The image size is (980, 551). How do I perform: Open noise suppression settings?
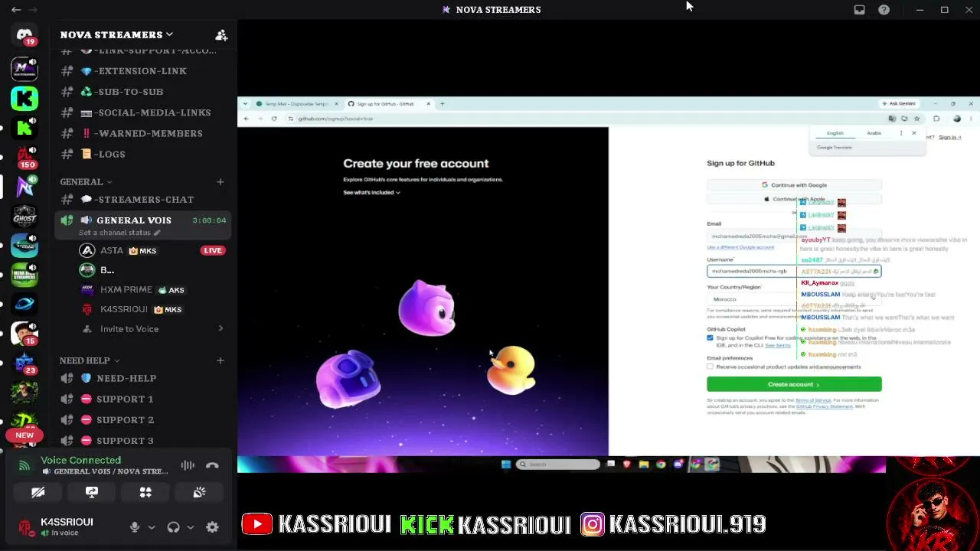(x=188, y=465)
